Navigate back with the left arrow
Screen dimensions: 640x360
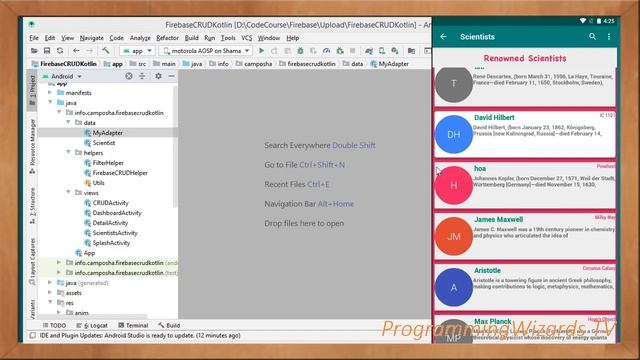click(76, 51)
